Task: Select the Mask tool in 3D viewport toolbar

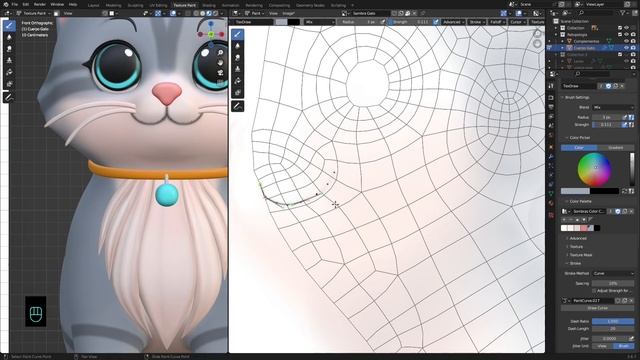Action: click(9, 84)
